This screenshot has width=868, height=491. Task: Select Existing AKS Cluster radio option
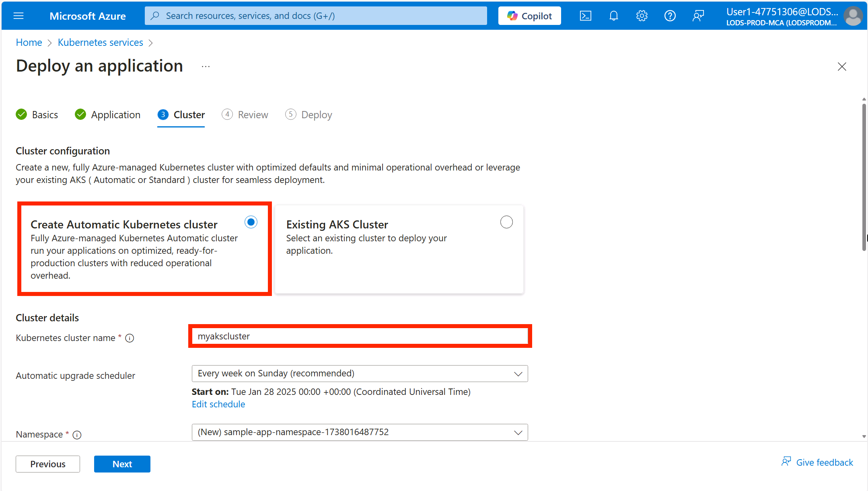click(506, 222)
